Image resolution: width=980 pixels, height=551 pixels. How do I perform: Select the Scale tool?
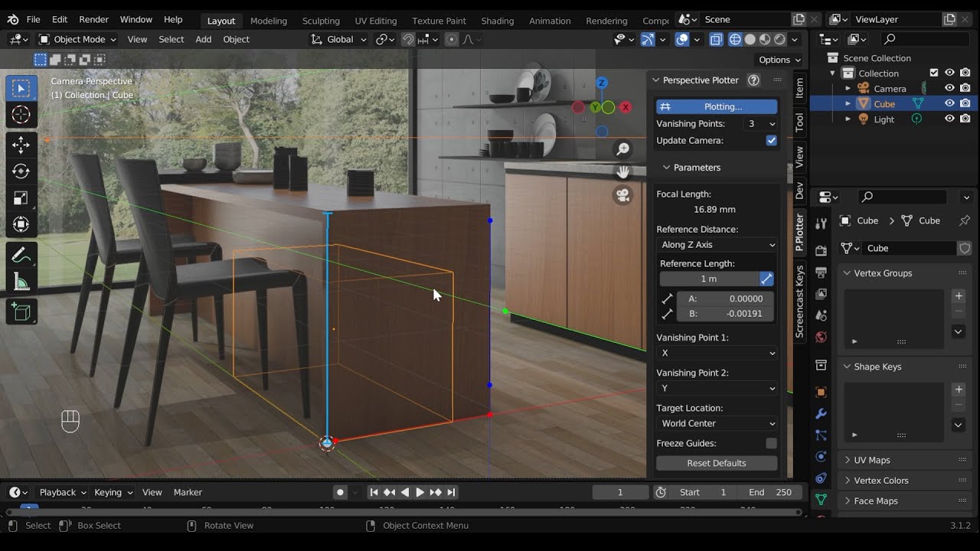21,198
